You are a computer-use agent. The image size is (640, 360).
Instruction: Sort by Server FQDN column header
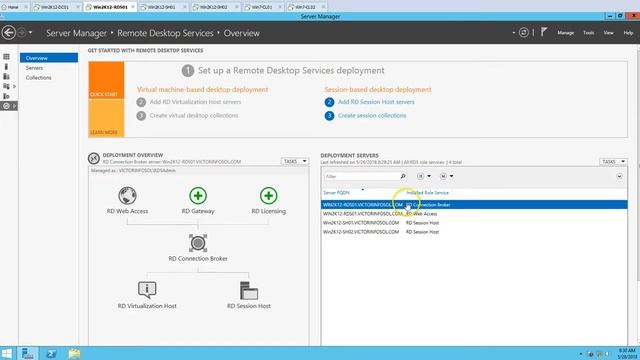(x=336, y=193)
